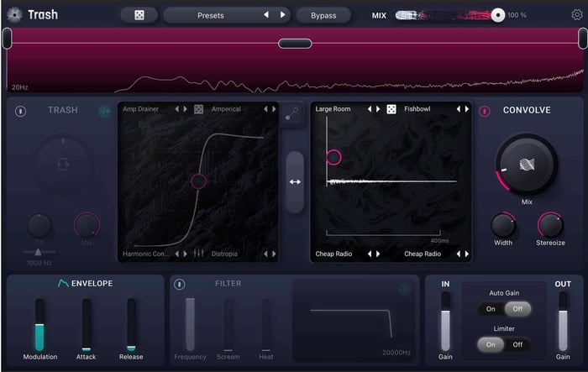Open the Distropia distortion list
Screen dimensions: 588x372
point(224,254)
